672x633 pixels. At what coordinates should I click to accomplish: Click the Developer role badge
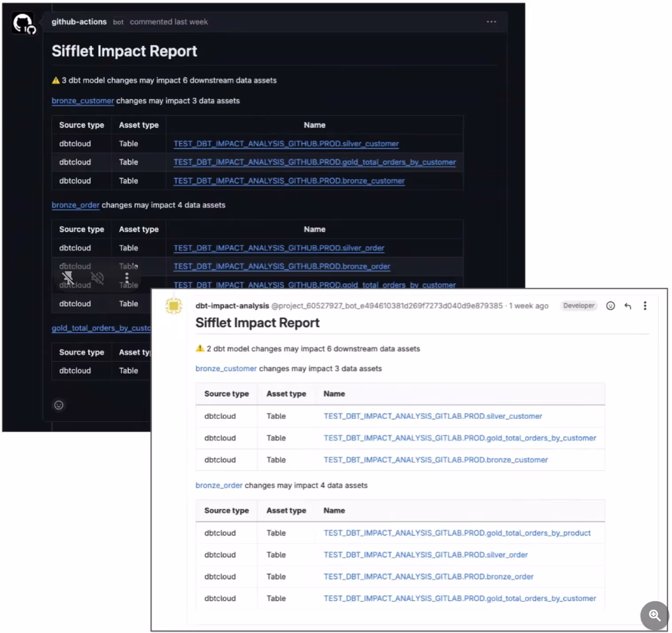click(579, 305)
